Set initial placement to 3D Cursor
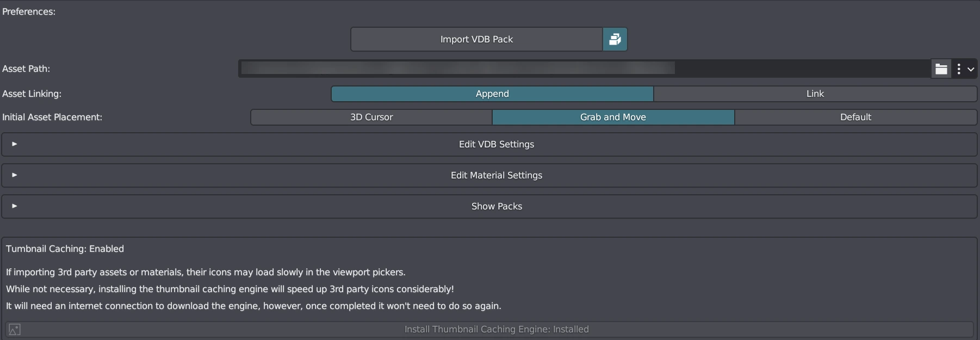The height and width of the screenshot is (340, 980). (x=371, y=117)
